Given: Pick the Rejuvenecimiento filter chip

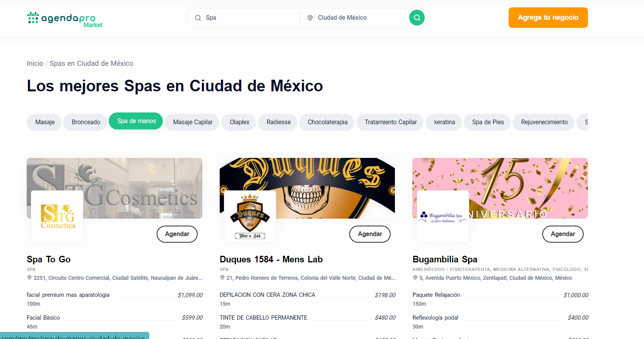Looking at the screenshot, I should point(544,122).
